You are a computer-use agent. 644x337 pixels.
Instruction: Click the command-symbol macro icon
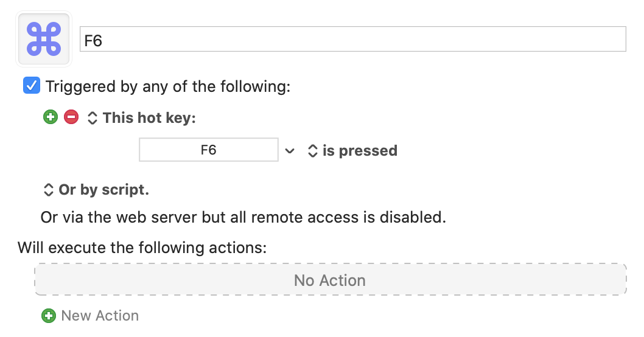[x=44, y=39]
